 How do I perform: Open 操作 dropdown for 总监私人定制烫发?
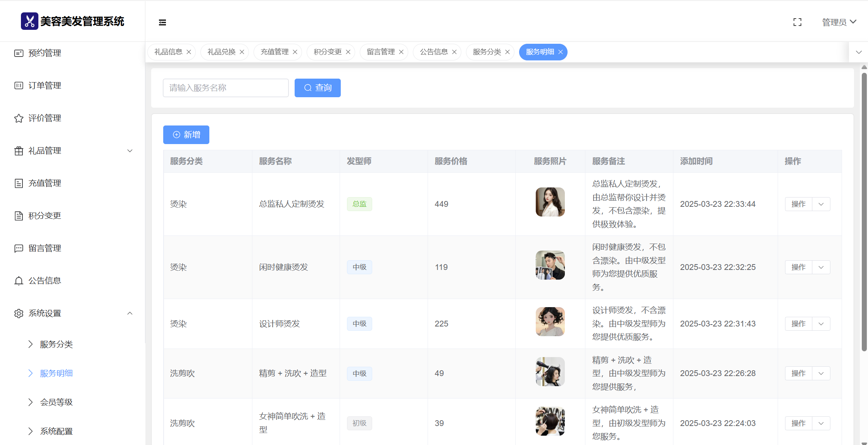pos(821,204)
